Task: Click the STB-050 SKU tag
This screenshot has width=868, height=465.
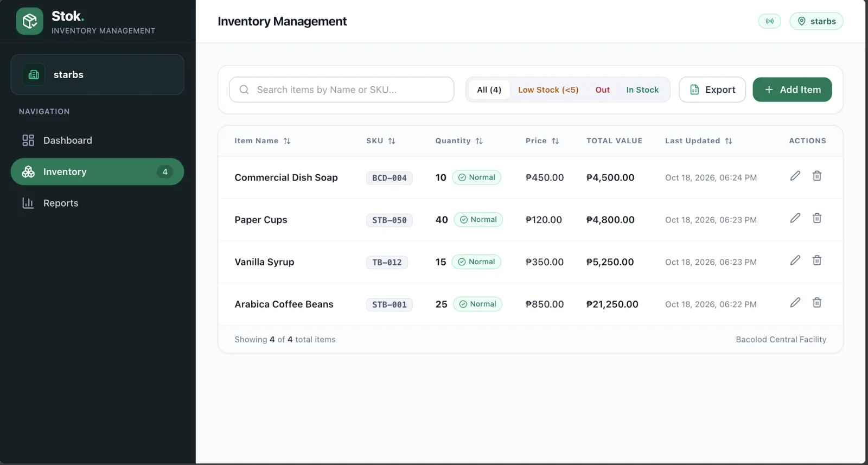Action: pos(390,220)
